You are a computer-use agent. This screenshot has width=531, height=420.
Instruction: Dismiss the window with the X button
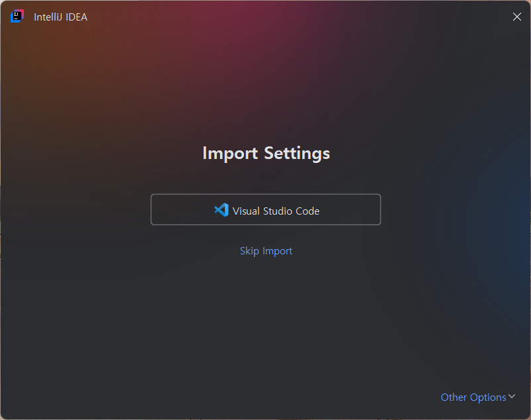point(516,17)
